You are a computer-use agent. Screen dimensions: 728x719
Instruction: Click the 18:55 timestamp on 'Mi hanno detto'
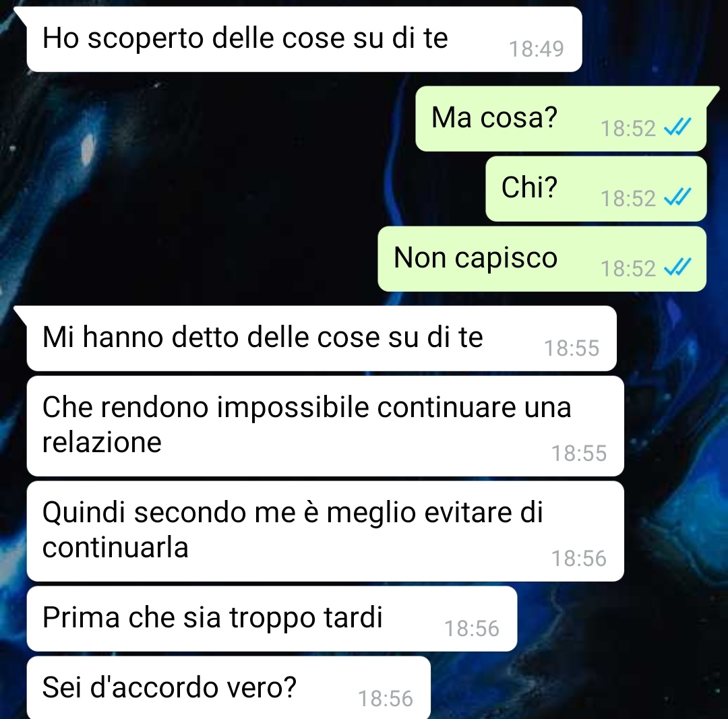[572, 348]
